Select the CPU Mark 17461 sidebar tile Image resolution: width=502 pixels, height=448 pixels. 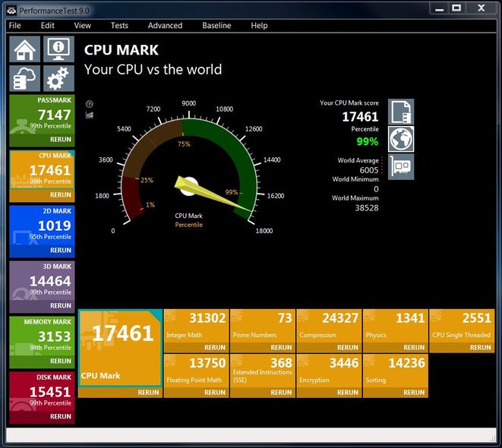point(42,169)
